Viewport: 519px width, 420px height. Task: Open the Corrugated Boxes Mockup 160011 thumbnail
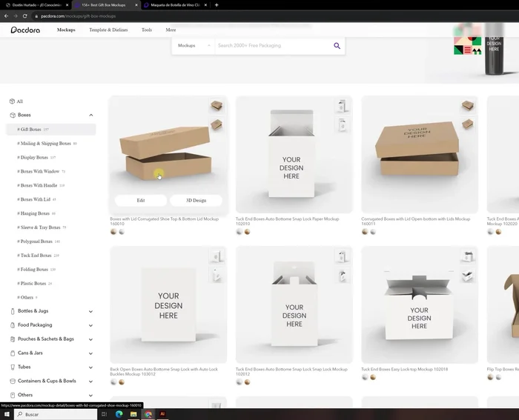(420, 155)
